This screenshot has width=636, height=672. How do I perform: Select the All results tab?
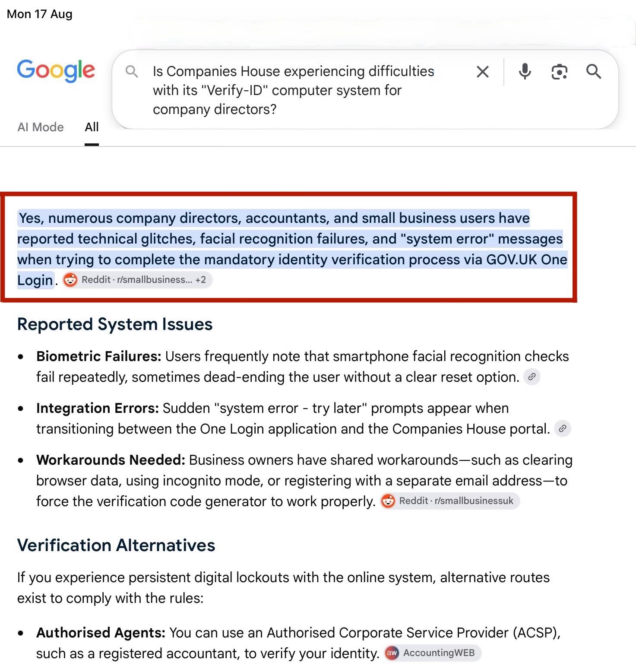click(92, 127)
